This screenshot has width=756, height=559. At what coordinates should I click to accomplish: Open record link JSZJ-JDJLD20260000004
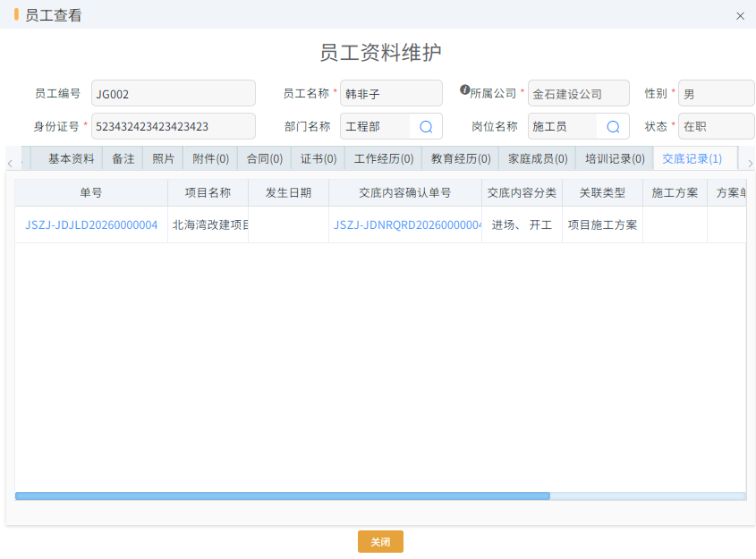click(x=91, y=225)
